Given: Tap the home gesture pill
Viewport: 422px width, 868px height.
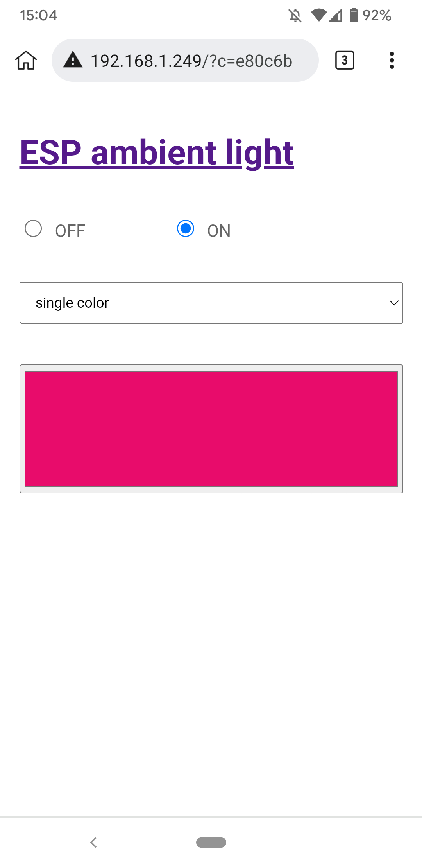Looking at the screenshot, I should (211, 842).
